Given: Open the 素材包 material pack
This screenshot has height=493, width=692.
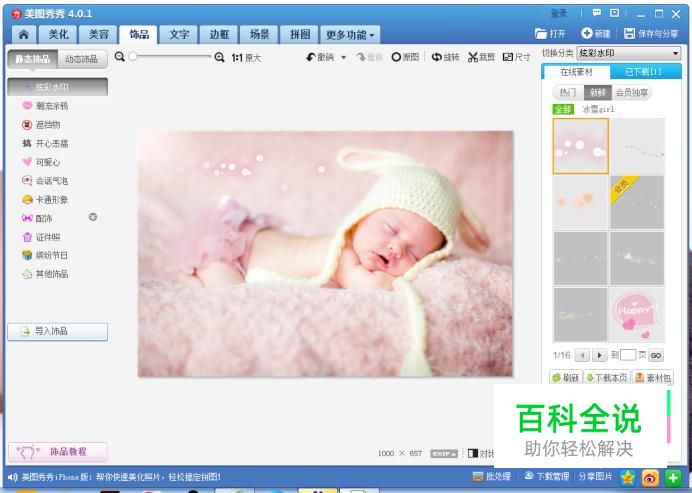Looking at the screenshot, I should coord(653,378).
